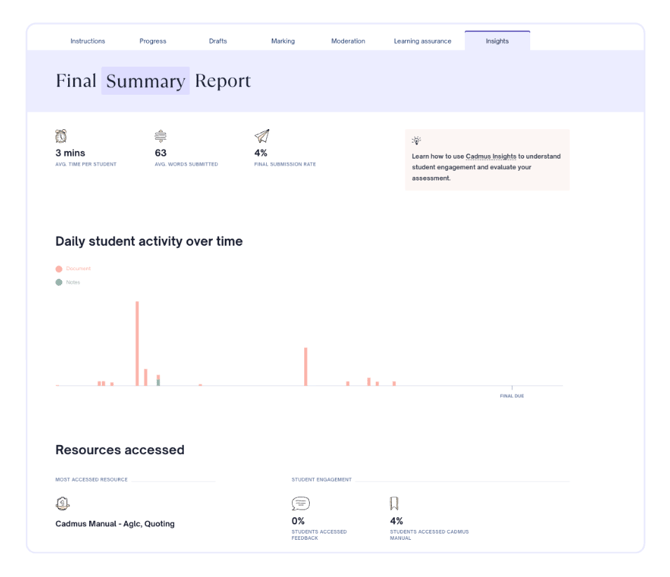Viewport: 670px width, 577px height.
Task: Click the lightbulb tip icon
Action: [x=416, y=140]
